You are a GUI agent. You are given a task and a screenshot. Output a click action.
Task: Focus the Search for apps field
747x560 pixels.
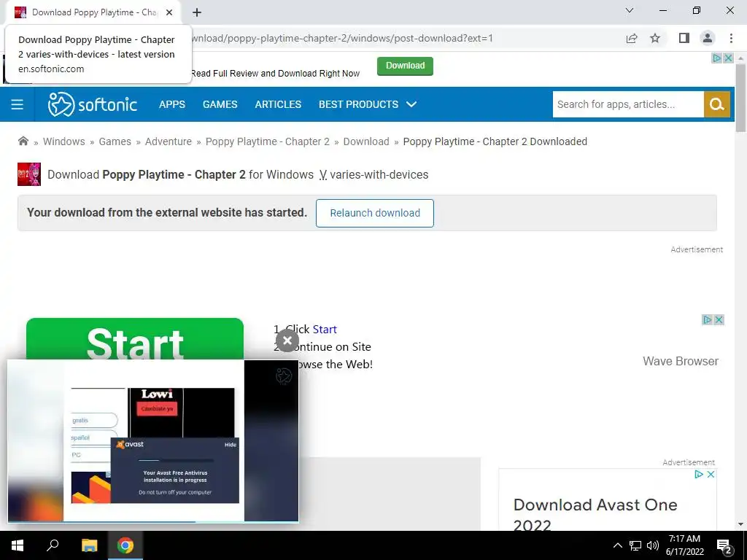click(x=628, y=104)
